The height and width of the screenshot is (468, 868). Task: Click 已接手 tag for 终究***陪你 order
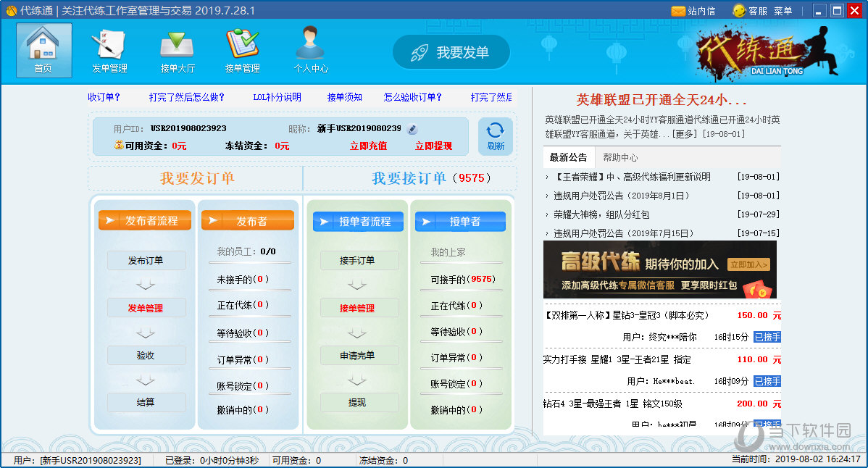(x=767, y=337)
